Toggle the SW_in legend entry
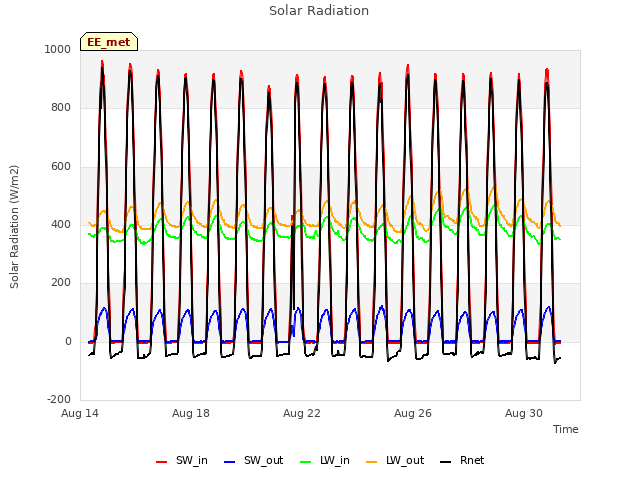The height and width of the screenshot is (480, 640). (x=182, y=461)
